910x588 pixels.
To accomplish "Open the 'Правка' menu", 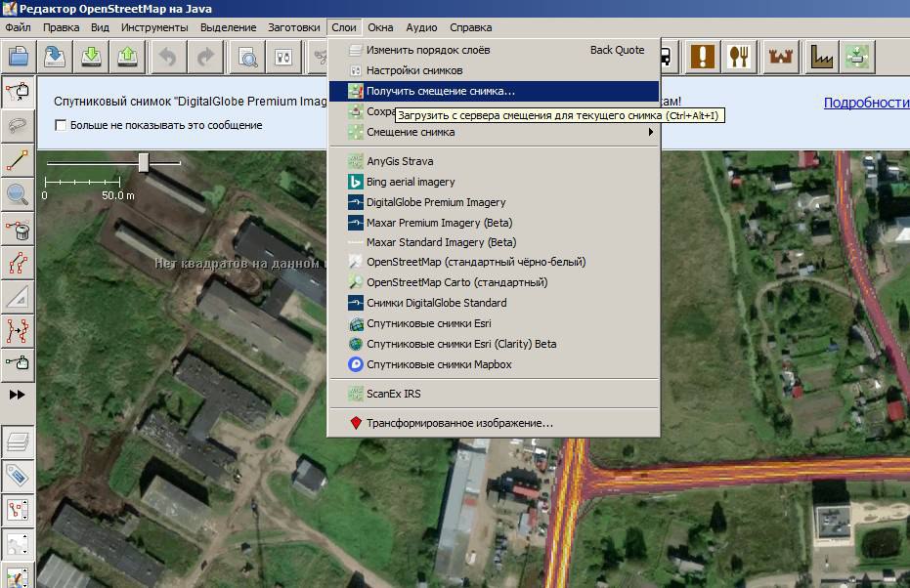I will (x=61, y=27).
